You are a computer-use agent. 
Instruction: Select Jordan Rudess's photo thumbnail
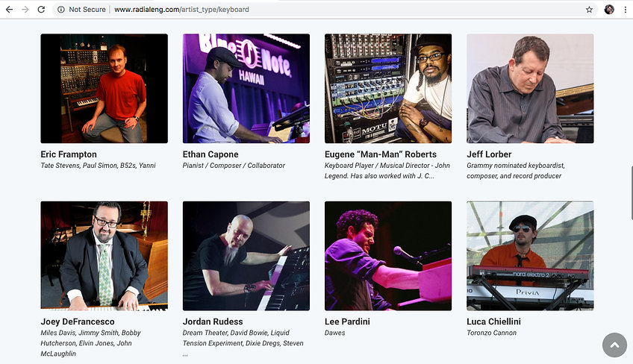246,256
